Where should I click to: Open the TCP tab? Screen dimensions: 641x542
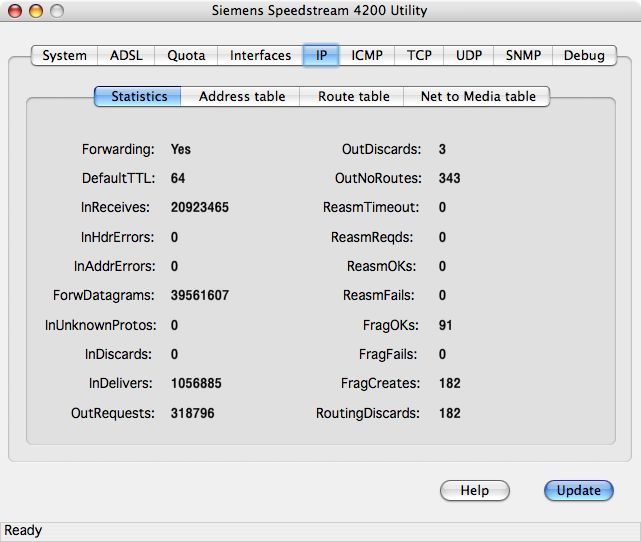tap(419, 55)
